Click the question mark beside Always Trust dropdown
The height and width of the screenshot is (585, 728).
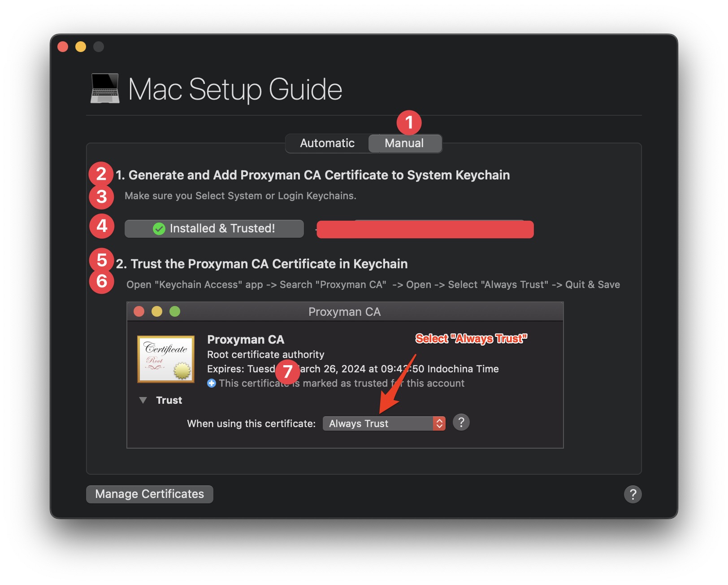click(461, 422)
